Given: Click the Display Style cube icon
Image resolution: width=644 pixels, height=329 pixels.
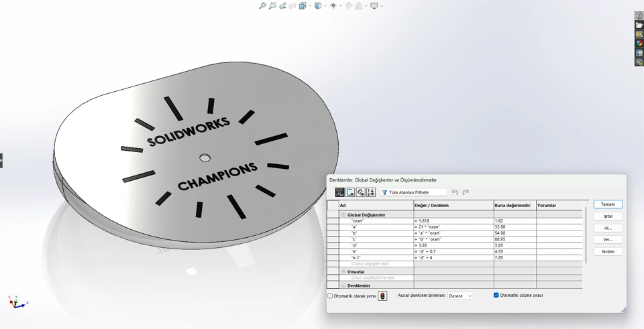Looking at the screenshot, I should click(318, 6).
